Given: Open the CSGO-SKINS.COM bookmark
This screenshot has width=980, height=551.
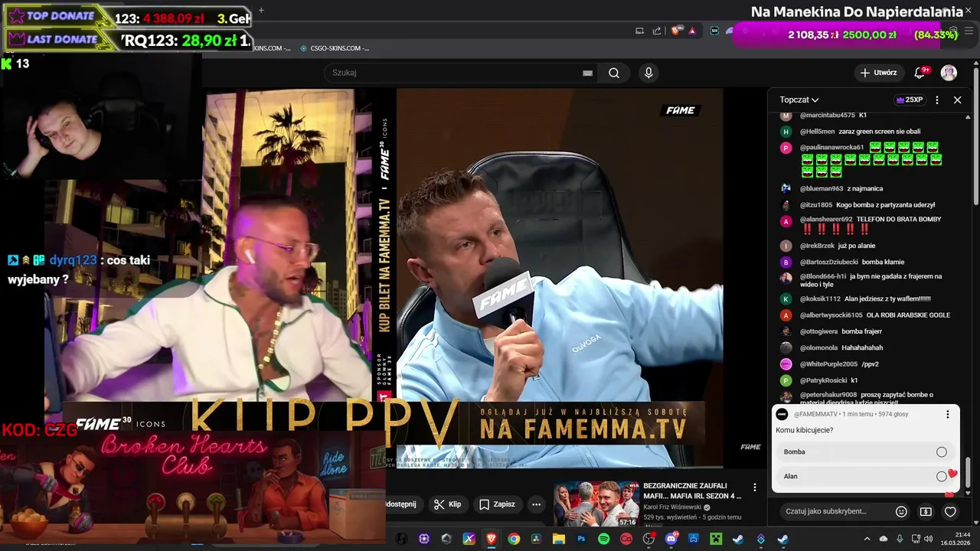Looking at the screenshot, I should (x=335, y=48).
